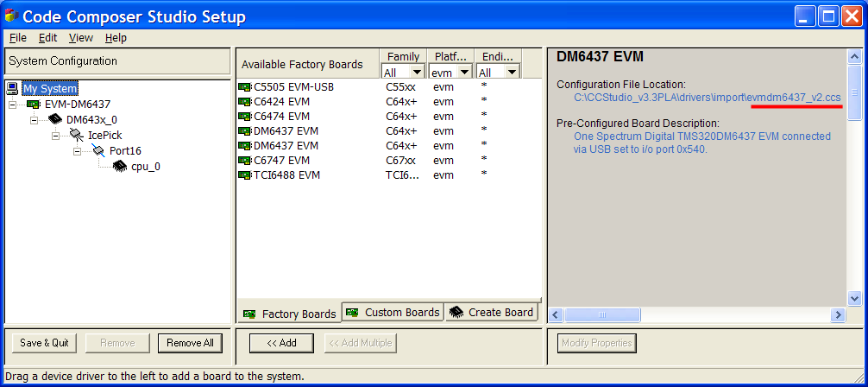The width and height of the screenshot is (868, 387).
Task: Click the << Add Multiple button
Action: 361,343
